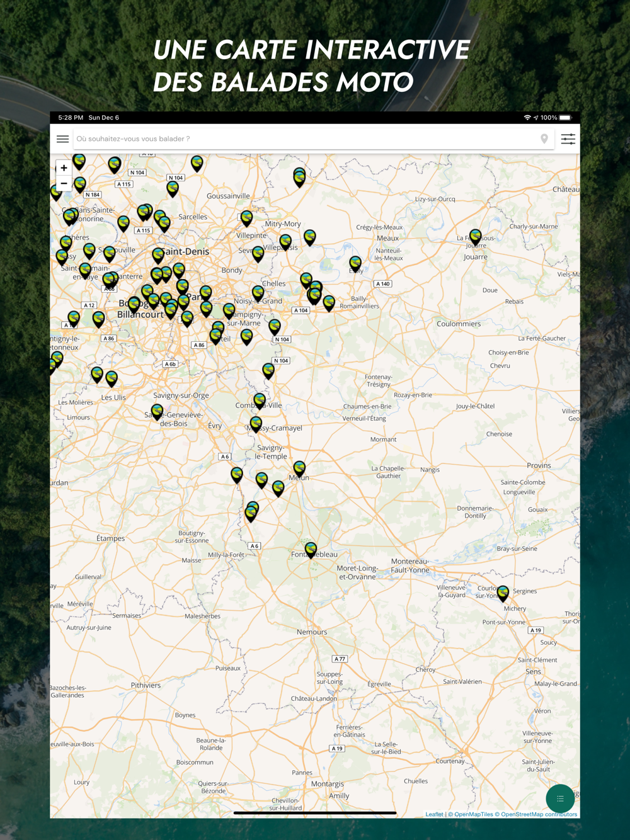Open the list view floating button
The width and height of the screenshot is (630, 840).
click(x=560, y=798)
